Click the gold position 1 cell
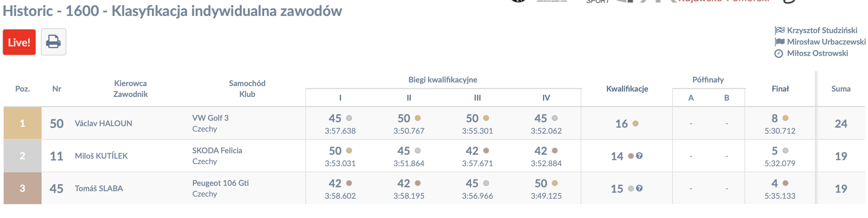The width and height of the screenshot is (868, 218). [23, 123]
